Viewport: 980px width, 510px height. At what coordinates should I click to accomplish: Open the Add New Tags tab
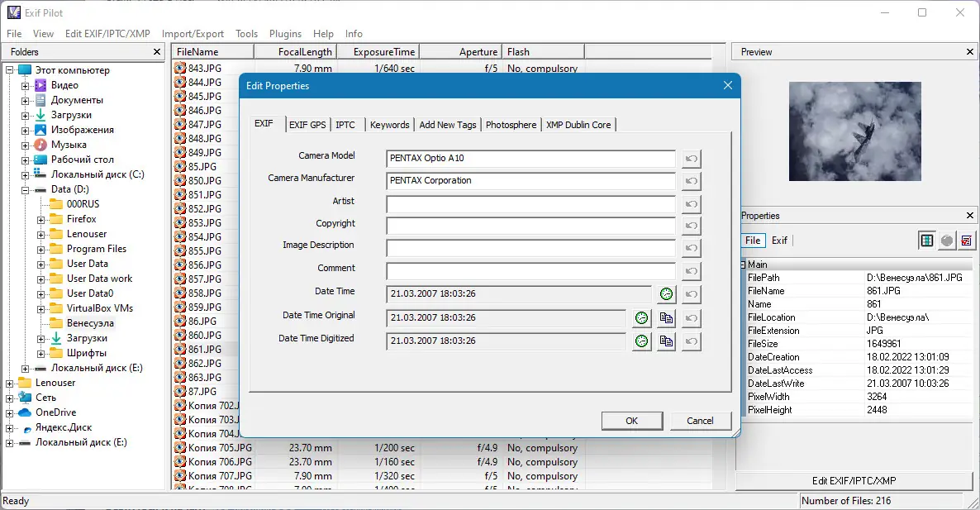[x=448, y=125]
